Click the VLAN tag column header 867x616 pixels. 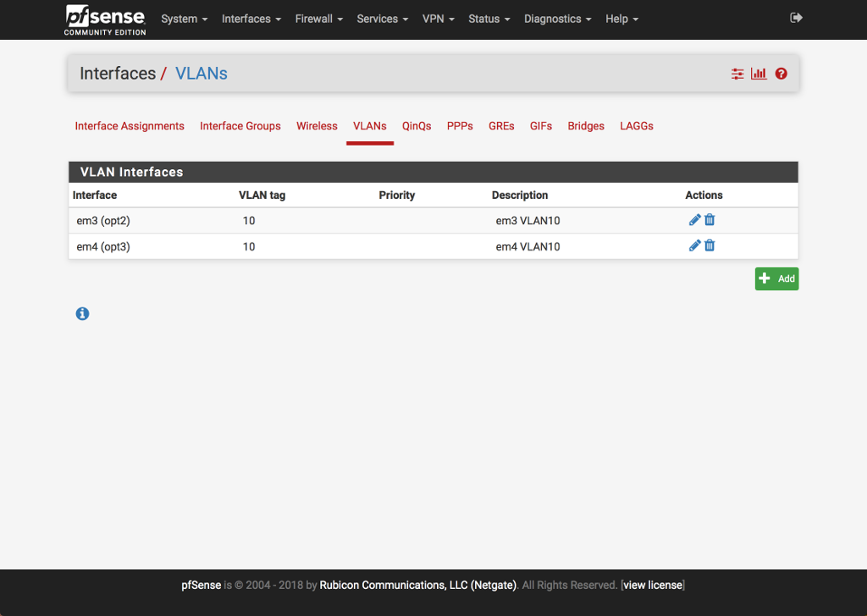tap(262, 195)
